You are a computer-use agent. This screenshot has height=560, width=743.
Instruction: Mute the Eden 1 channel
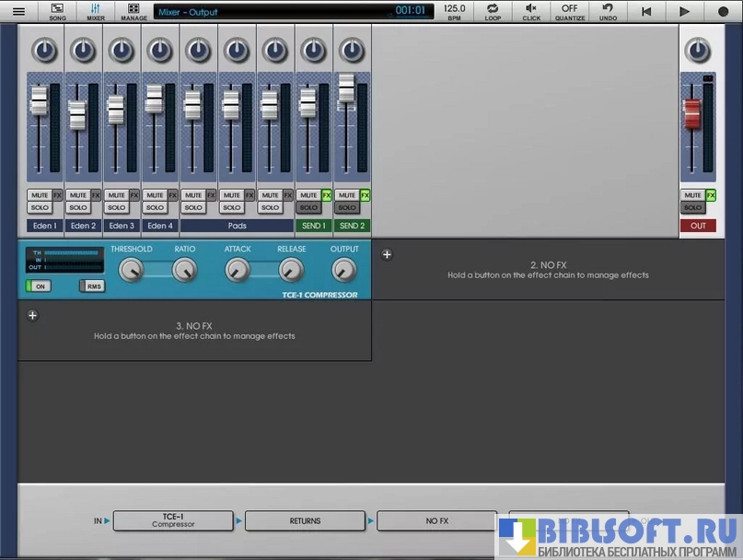click(x=39, y=195)
